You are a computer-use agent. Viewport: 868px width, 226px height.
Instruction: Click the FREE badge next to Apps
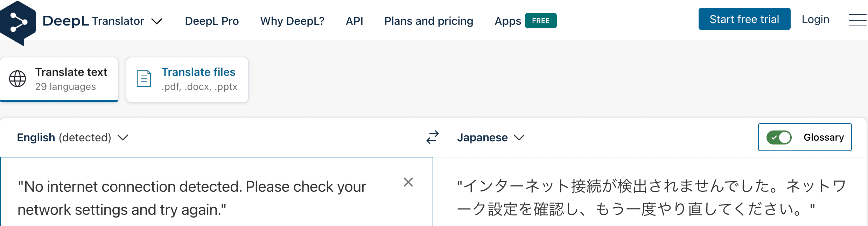[541, 21]
